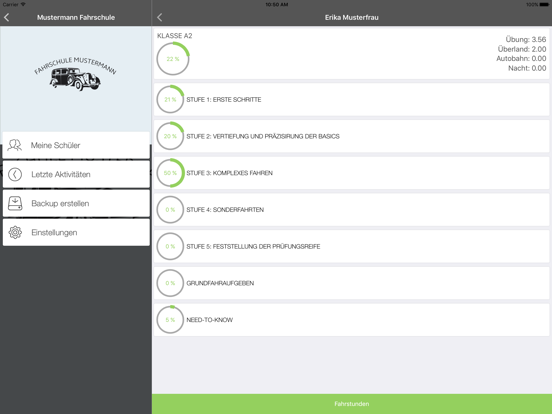Open Stufe 4: Sonderfahrten
Image resolution: width=552 pixels, height=414 pixels.
(351, 209)
